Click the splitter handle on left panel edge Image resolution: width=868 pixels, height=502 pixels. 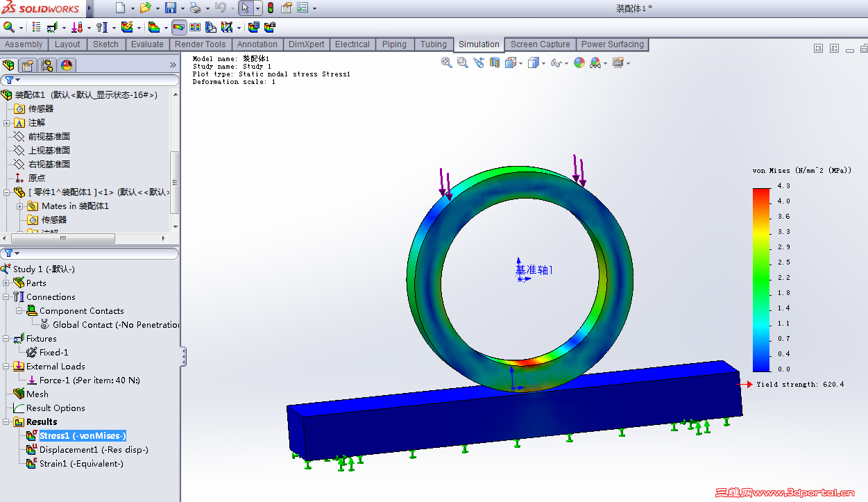(183, 357)
